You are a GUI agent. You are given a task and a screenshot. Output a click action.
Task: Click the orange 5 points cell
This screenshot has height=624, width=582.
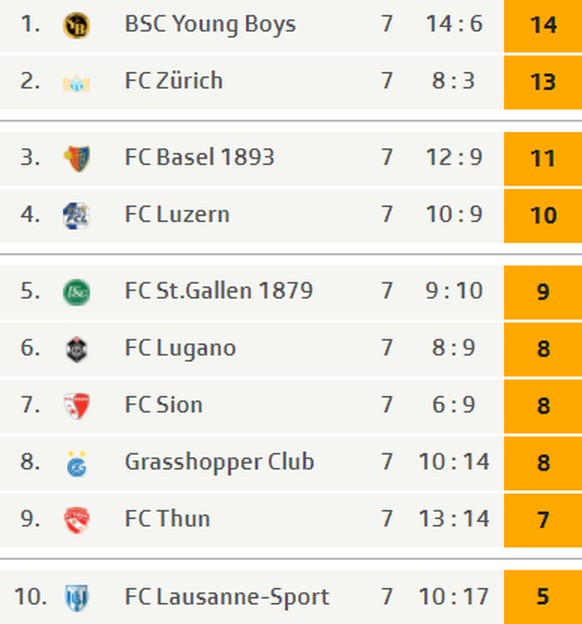(543, 597)
